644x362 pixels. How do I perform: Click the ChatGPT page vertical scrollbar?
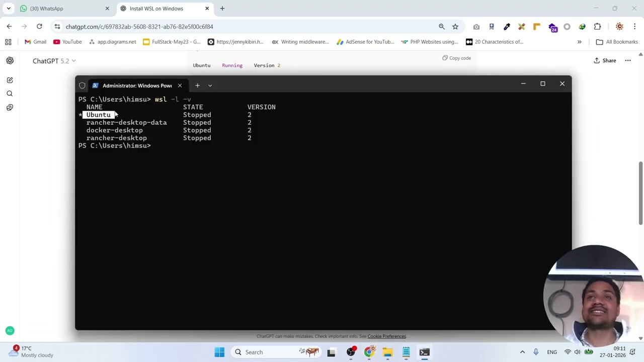coord(640,193)
